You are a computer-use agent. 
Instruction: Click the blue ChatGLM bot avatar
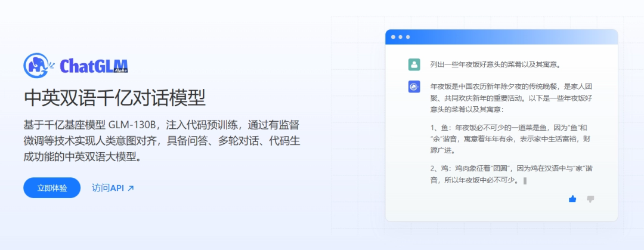(414, 87)
